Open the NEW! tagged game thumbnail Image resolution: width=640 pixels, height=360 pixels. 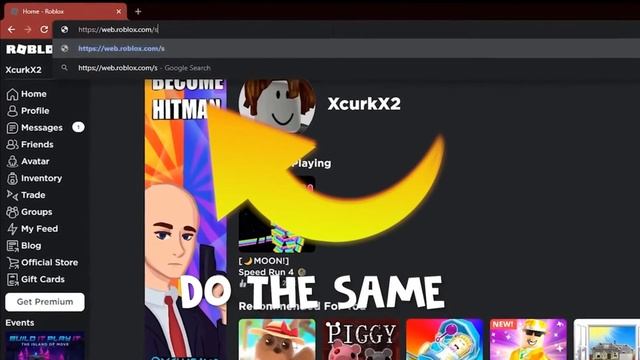tap(528, 340)
